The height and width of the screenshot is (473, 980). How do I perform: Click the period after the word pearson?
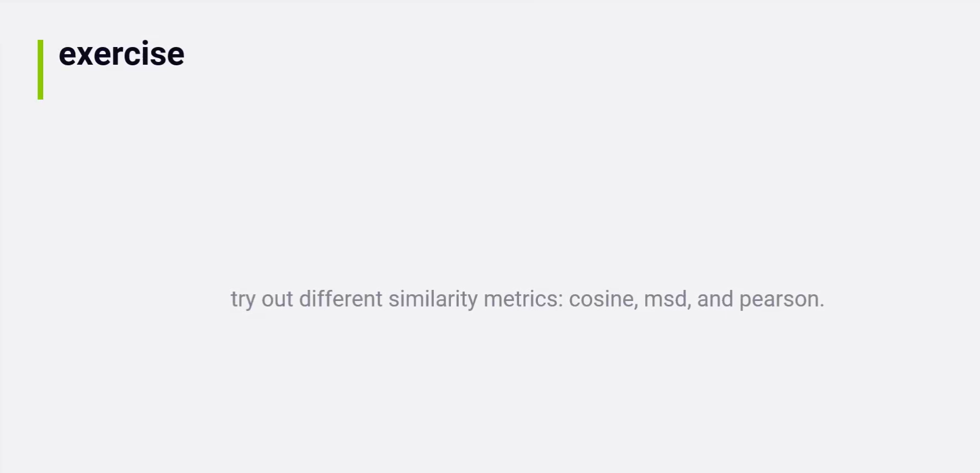(822, 305)
